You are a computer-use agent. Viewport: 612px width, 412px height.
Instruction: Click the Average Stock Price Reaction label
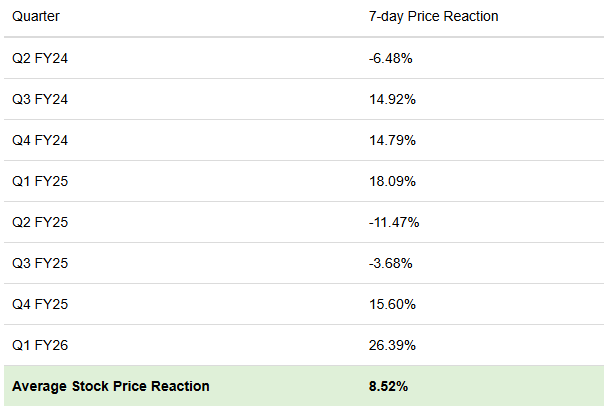111,386
